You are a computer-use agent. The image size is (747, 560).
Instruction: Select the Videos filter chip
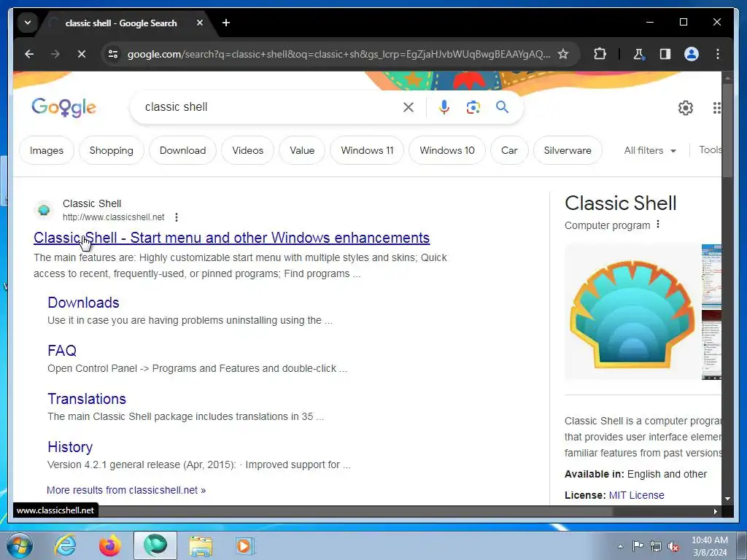pyautogui.click(x=248, y=150)
